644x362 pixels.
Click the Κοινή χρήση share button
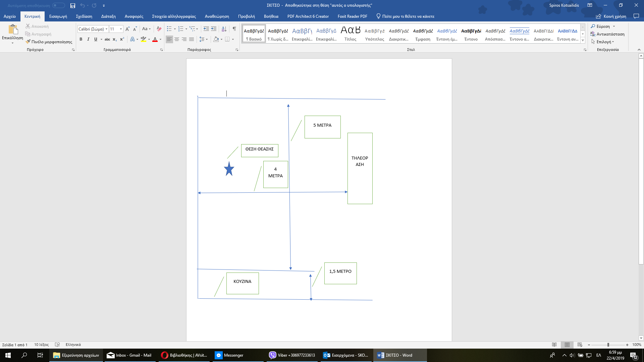[x=611, y=16]
